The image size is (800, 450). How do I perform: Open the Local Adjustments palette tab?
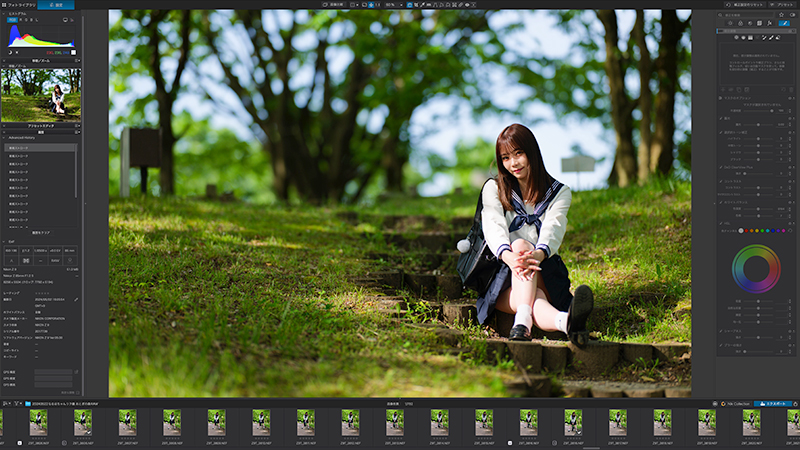click(x=784, y=23)
